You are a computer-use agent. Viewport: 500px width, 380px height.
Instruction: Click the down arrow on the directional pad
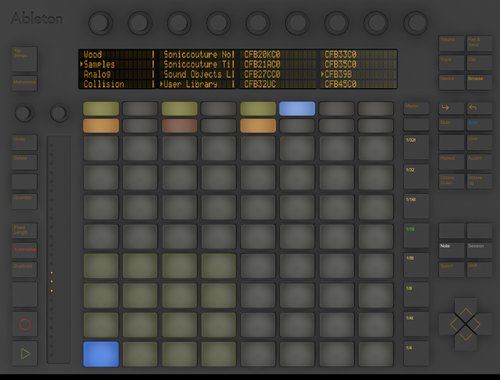465,339
